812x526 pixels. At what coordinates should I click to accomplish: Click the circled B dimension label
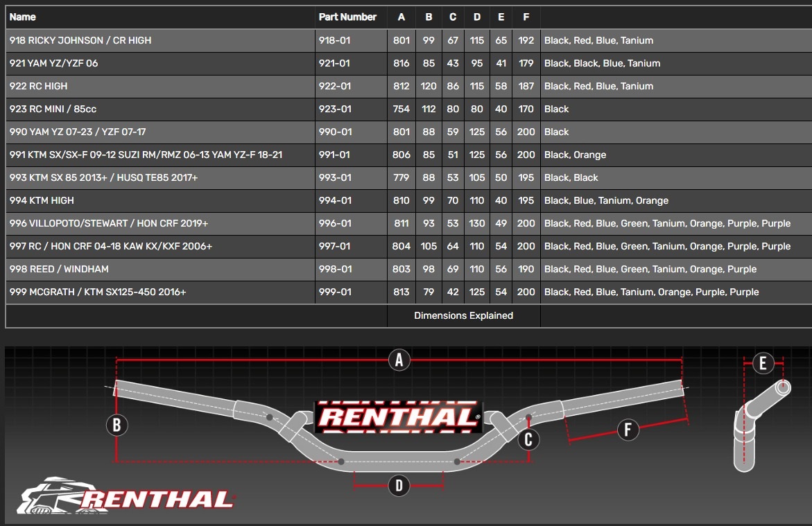point(116,425)
